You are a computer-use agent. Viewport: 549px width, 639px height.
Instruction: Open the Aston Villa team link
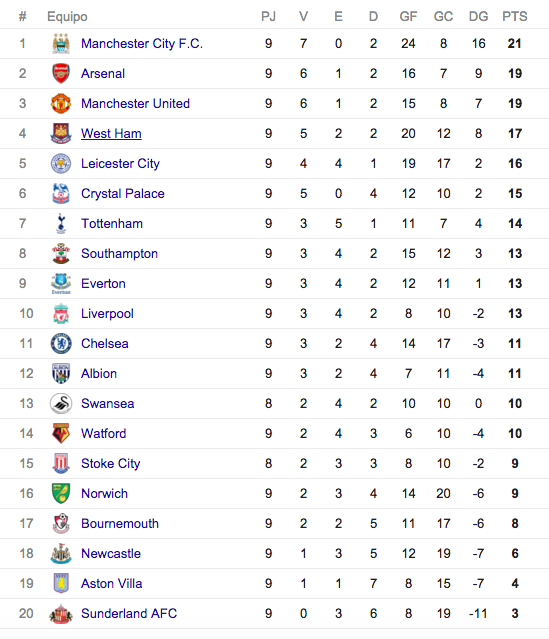click(112, 584)
